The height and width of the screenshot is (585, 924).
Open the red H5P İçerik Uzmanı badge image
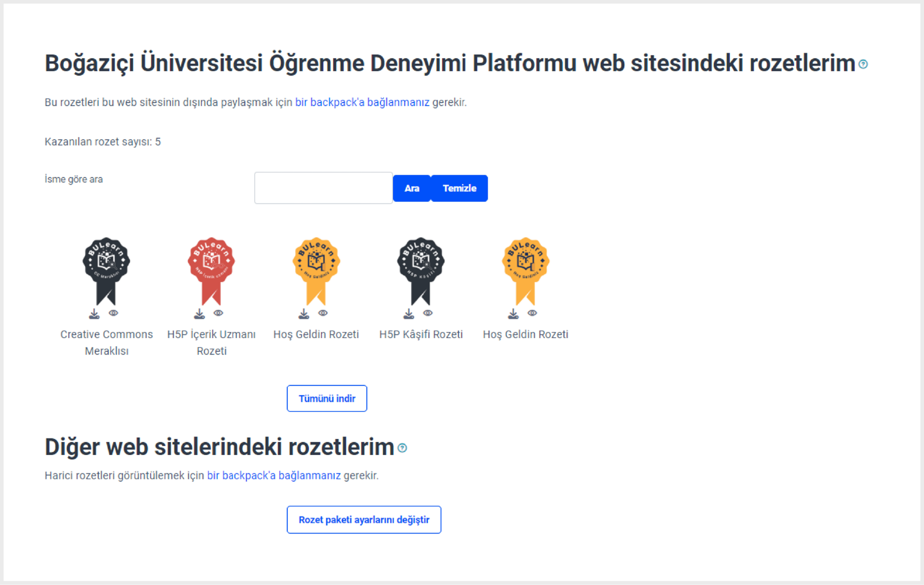tap(211, 271)
